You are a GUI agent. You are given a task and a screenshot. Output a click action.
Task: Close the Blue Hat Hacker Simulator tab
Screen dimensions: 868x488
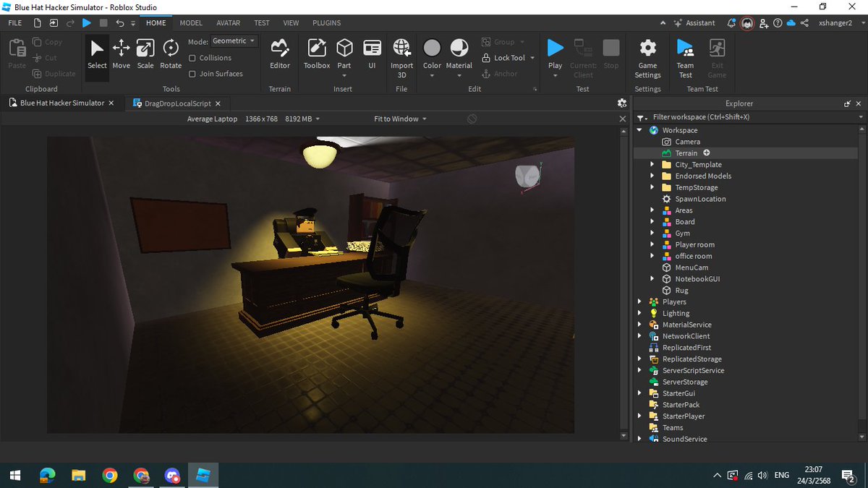point(111,103)
